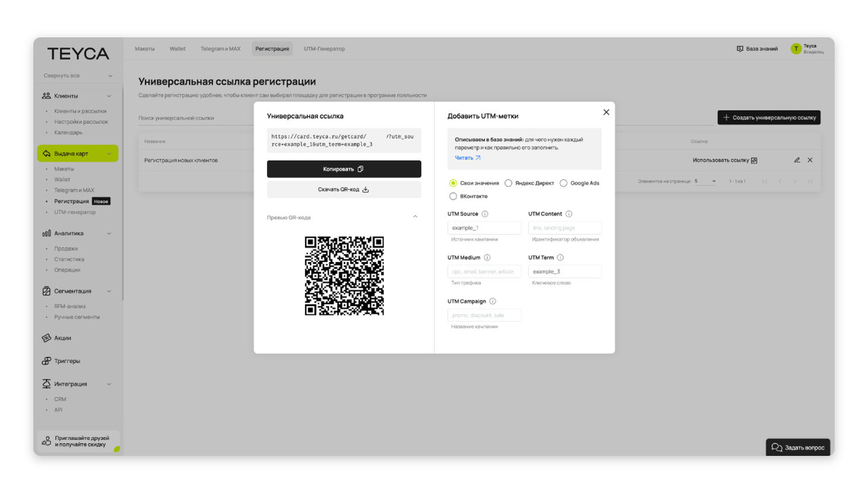Click the Интеграция icon in sidebar
The image size is (868, 494).
(46, 383)
